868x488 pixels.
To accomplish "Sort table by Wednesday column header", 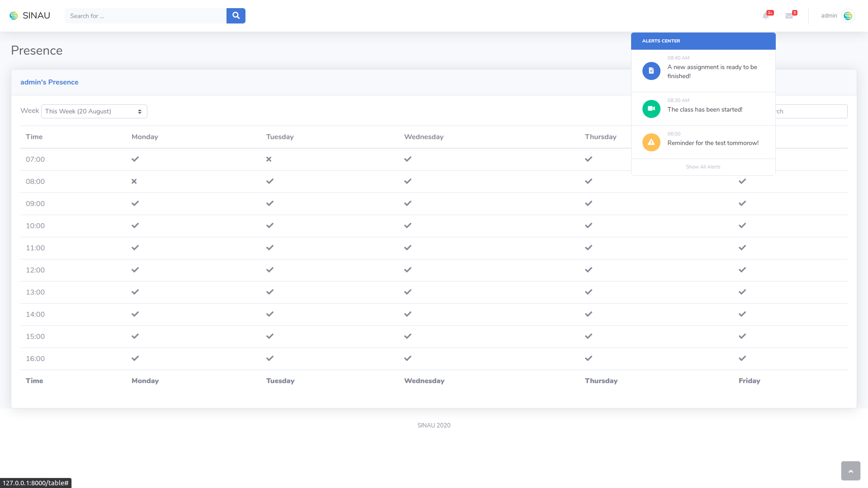I will click(424, 137).
